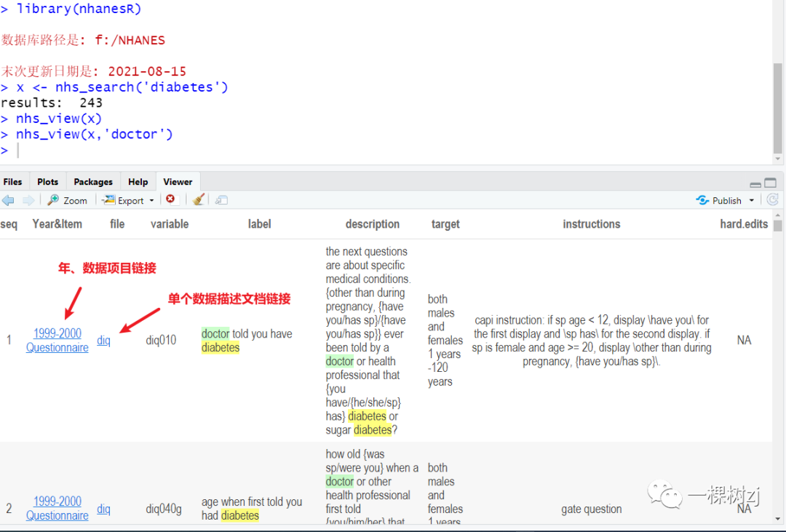Image resolution: width=786 pixels, height=532 pixels.
Task: Minimize the Viewer pane
Action: pyautogui.click(x=755, y=183)
